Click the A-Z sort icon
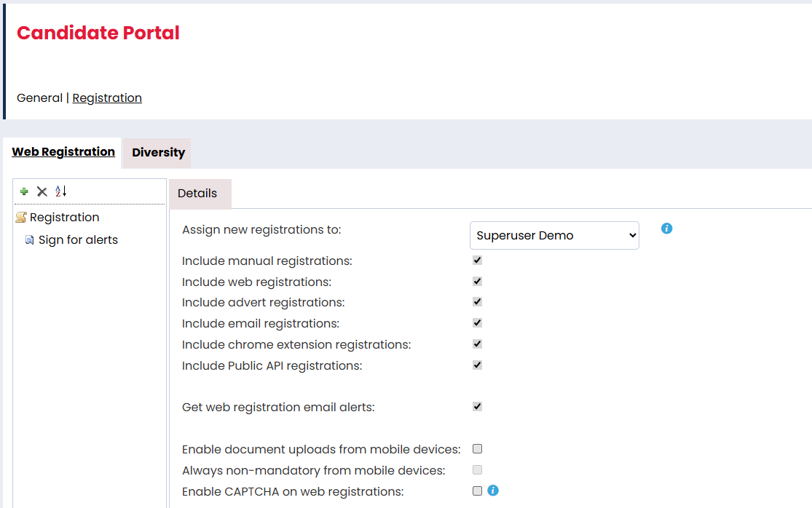812x508 pixels. pyautogui.click(x=61, y=191)
